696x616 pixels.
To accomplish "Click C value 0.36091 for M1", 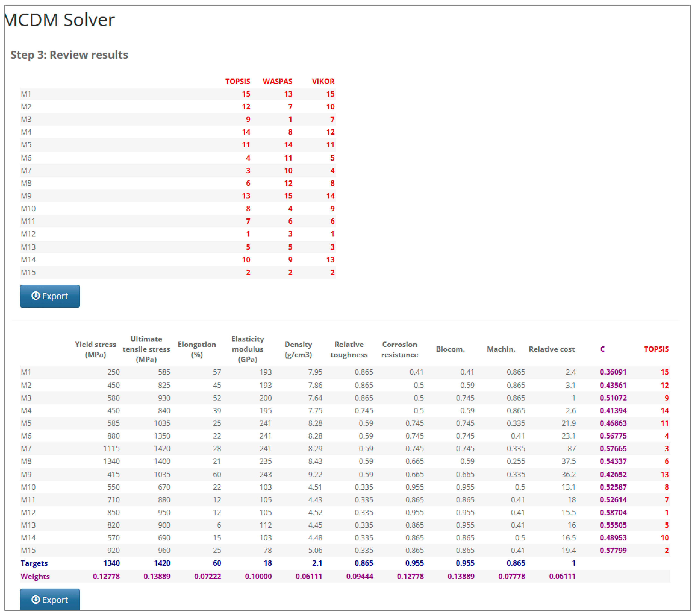I will pyautogui.click(x=613, y=372).
